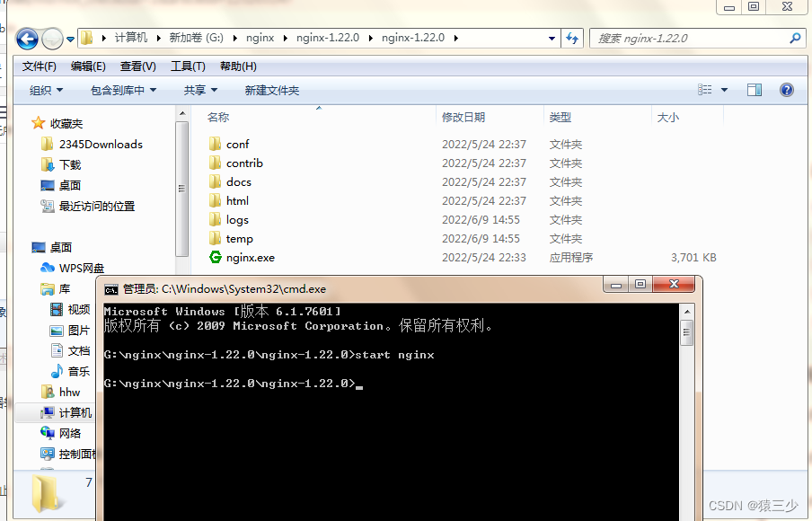Click the Forward navigation arrow
Screen dimensions: 812x521
tap(52, 39)
